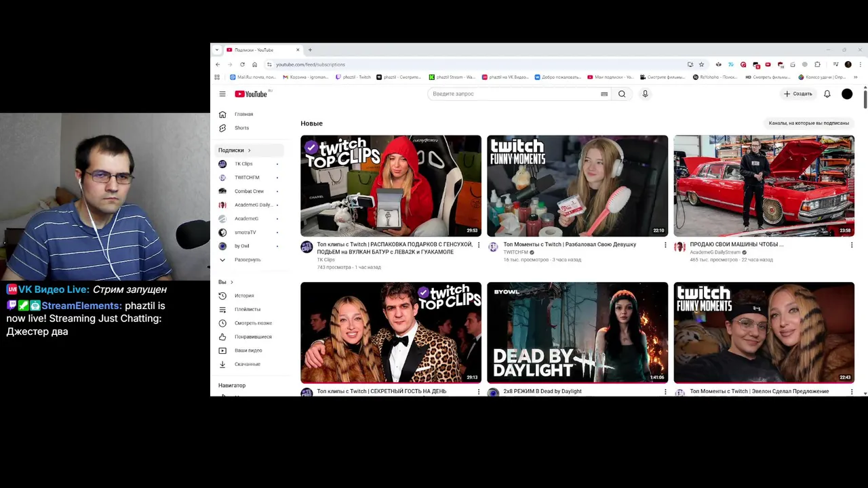The width and height of the screenshot is (868, 488).
Task: Open the ReYohoho bookmark
Action: tap(716, 77)
